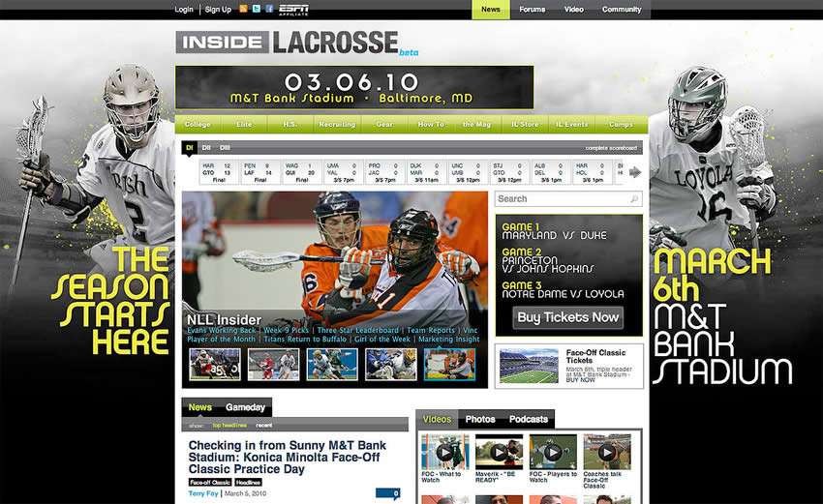Click inside the Search input field

[568, 198]
